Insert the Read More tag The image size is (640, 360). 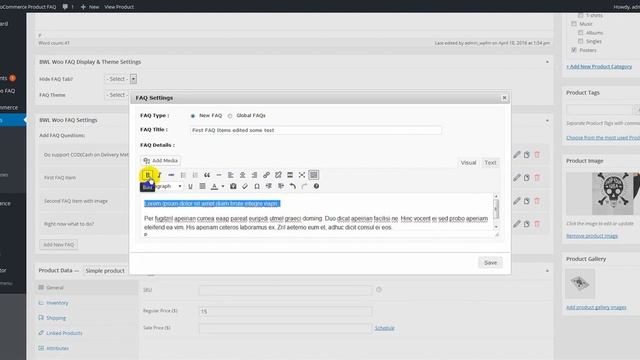click(290, 175)
